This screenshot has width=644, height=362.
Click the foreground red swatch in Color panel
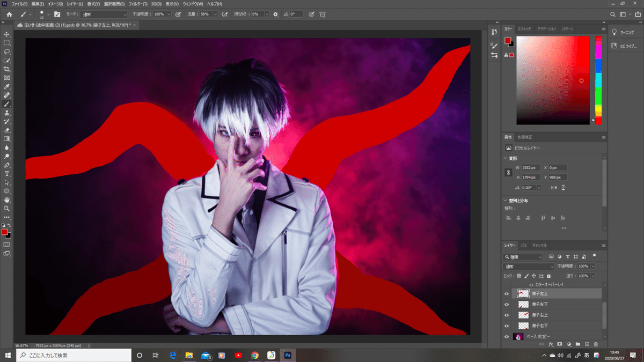[508, 41]
